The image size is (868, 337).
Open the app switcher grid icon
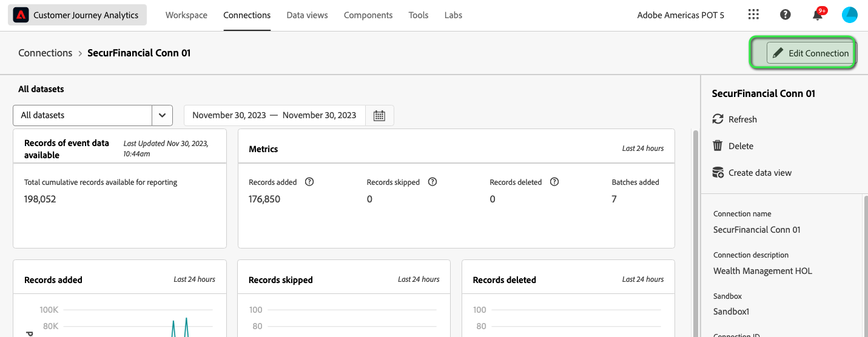pos(753,15)
